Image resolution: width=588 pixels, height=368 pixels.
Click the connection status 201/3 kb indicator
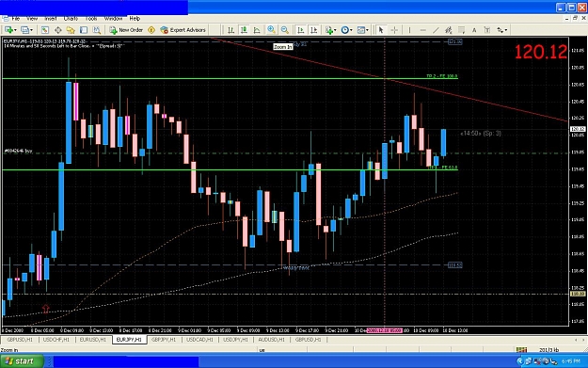(549, 350)
